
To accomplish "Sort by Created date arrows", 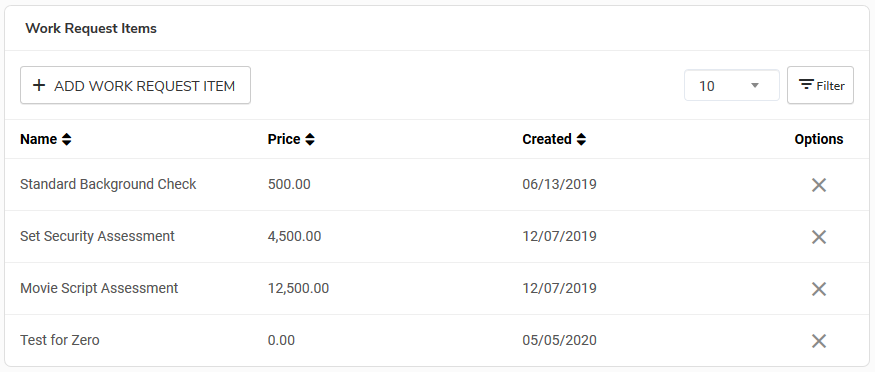I will (581, 139).
